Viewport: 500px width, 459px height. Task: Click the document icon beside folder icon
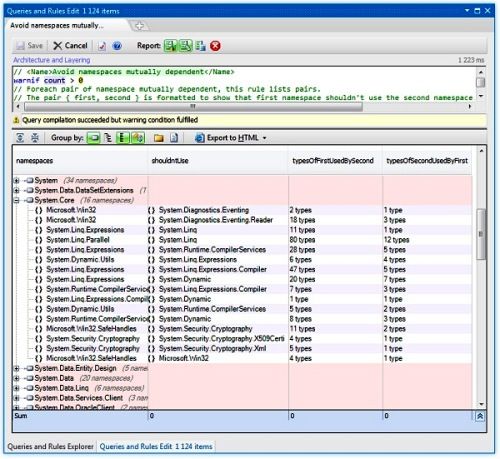click(x=174, y=138)
